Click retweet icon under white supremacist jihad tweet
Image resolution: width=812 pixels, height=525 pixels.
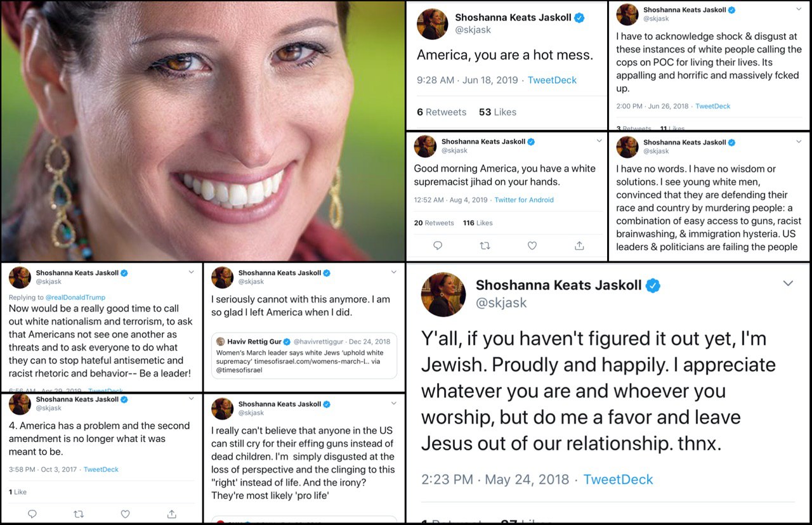[x=485, y=245]
